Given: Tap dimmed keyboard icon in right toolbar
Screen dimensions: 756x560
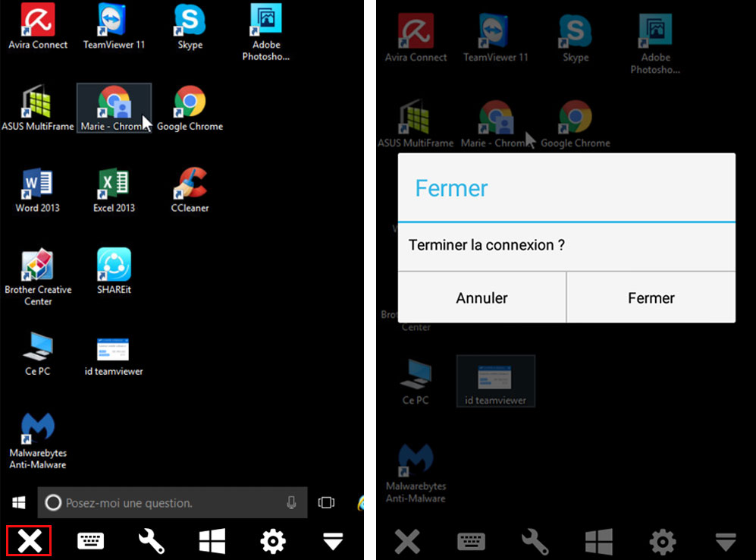Looking at the screenshot, I should [x=471, y=541].
